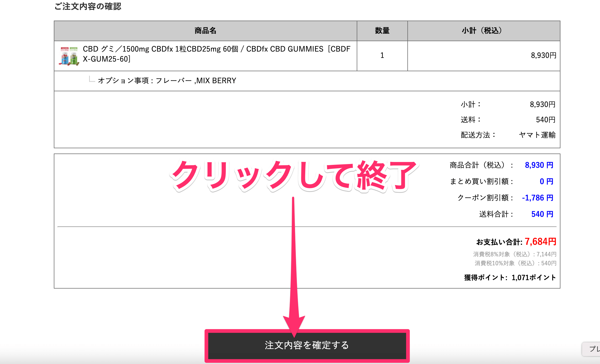Viewport: 600px width, 364px height.
Task: Click the 小計（税込）table header
Action: [x=482, y=31]
